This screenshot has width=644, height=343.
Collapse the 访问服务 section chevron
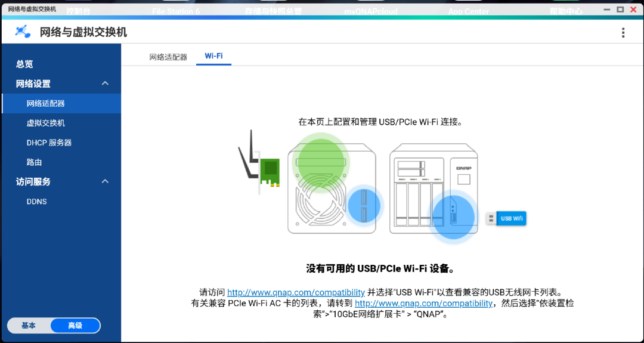click(x=105, y=181)
